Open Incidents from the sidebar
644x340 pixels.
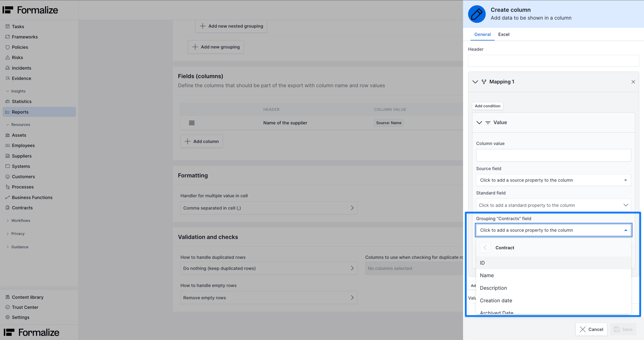click(x=21, y=68)
